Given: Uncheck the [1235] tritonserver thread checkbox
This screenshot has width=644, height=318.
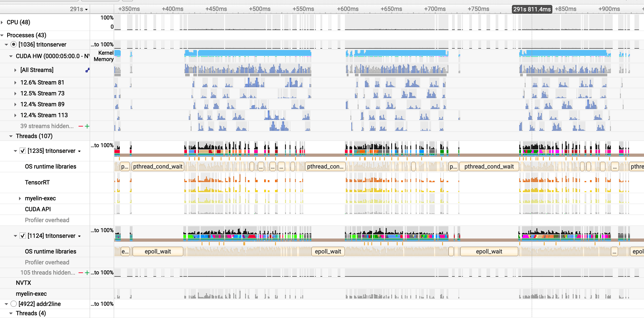Looking at the screenshot, I should [22, 151].
